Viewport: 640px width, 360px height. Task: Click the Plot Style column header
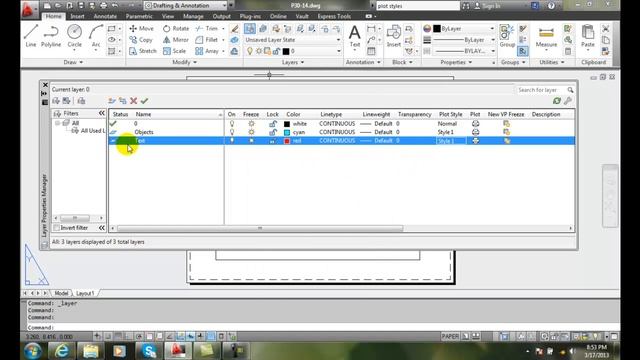click(451, 114)
